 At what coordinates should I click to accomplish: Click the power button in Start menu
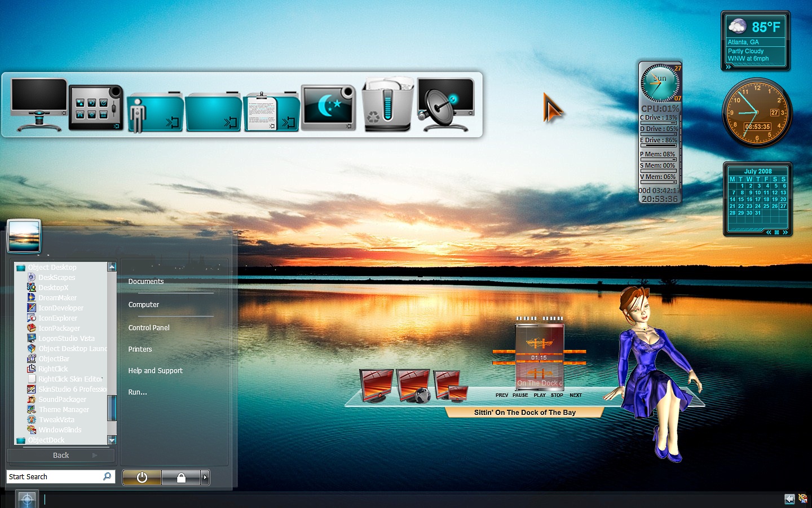tap(142, 478)
